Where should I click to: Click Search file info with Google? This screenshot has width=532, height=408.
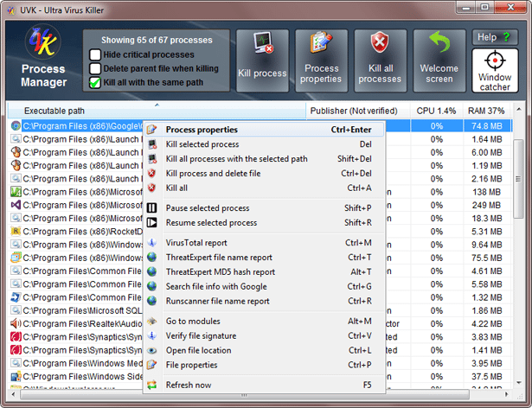[215, 286]
